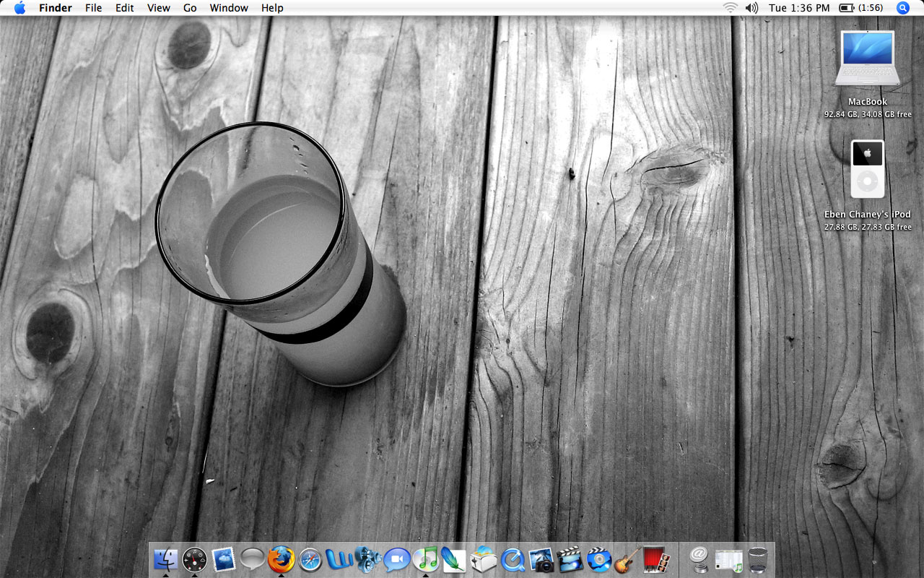Click the gray speech bubble Dock icon
Image resolution: width=924 pixels, height=578 pixels.
click(252, 559)
